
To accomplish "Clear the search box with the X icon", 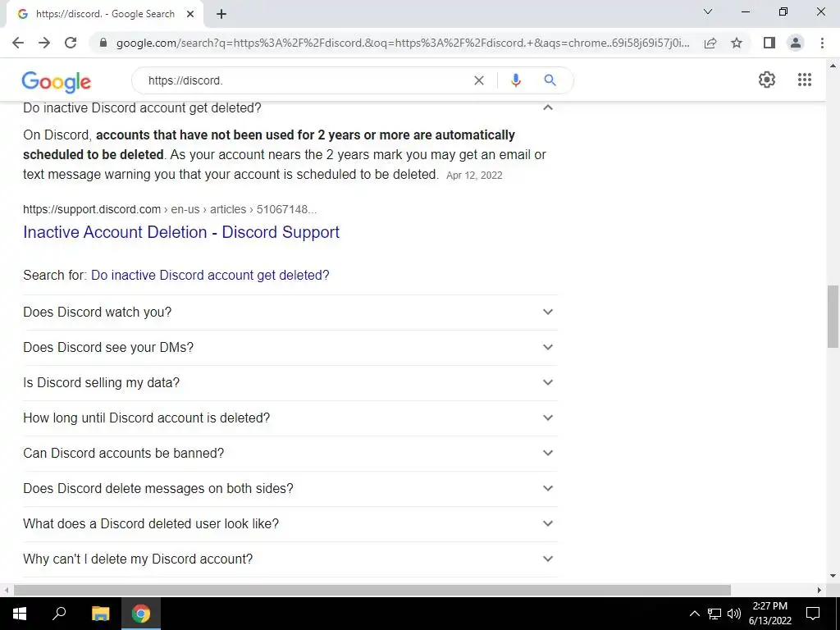I will tap(479, 80).
